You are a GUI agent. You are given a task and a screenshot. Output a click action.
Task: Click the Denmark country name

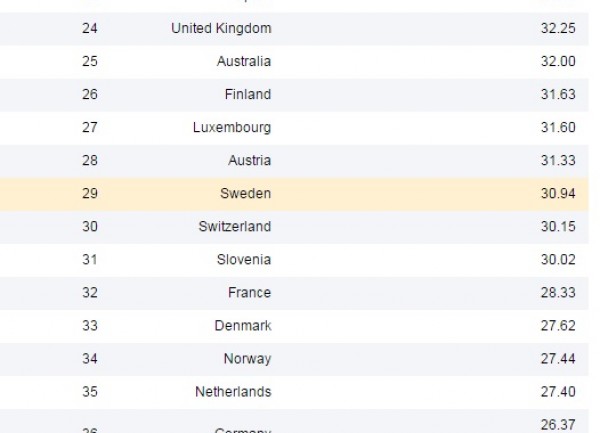point(243,326)
